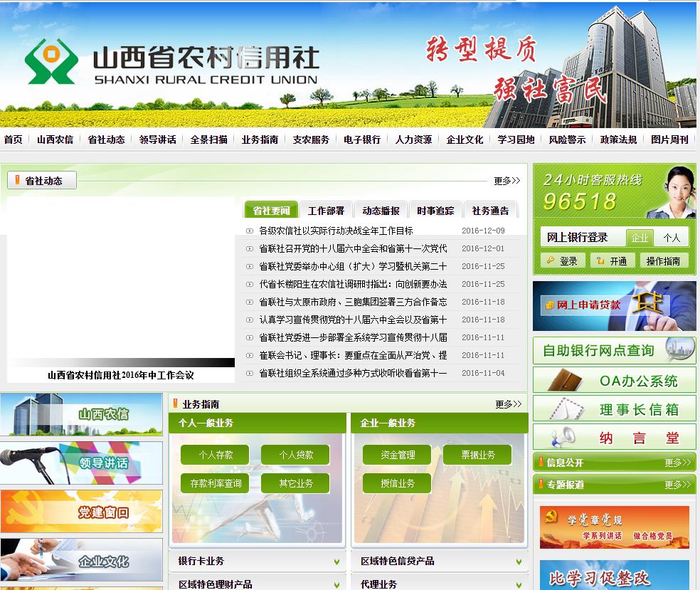700x590 pixels.
Task: Click the orange marker beside 业务指南 heading
Action: 176,404
